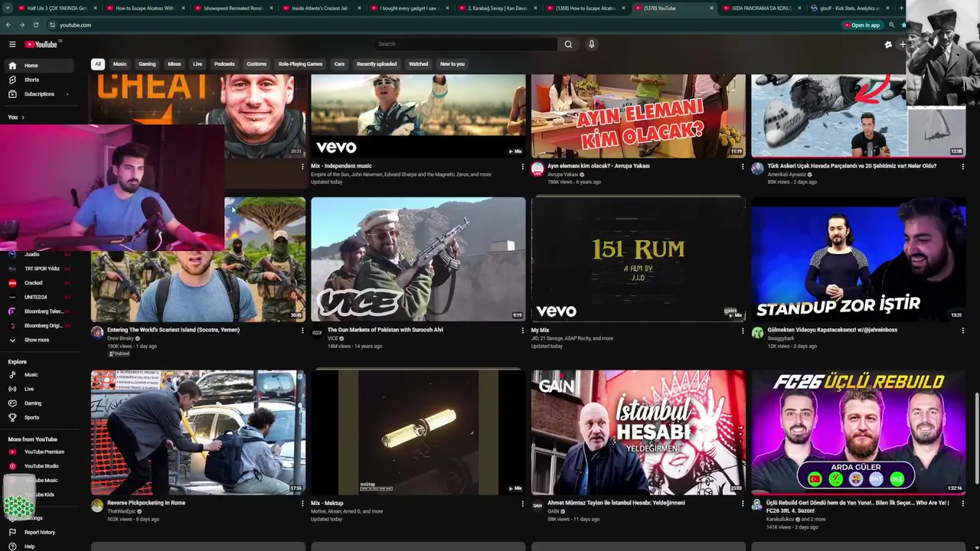
Task: Open options menu for Reverse Pickpocketing In Rome
Action: click(x=302, y=504)
